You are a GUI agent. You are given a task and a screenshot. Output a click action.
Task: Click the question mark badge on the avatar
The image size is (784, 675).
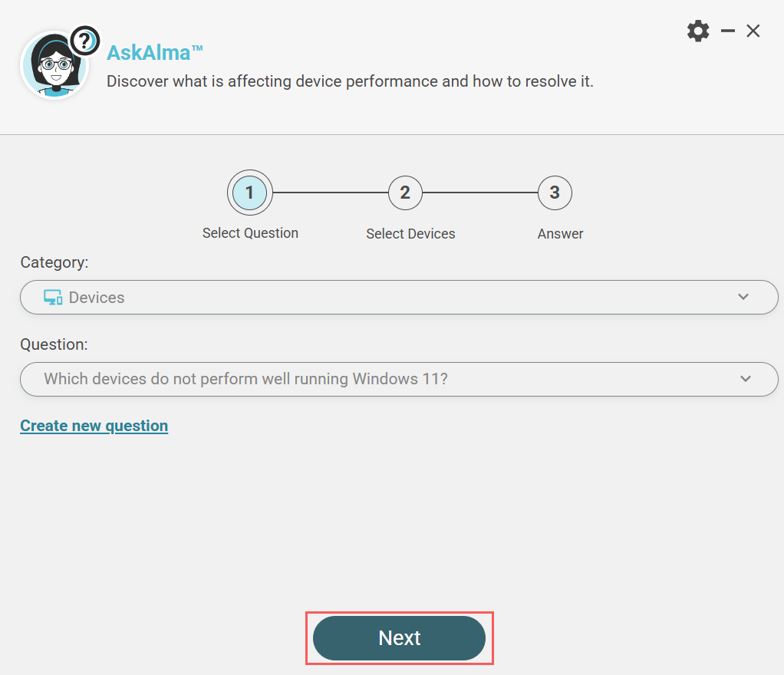coord(85,41)
